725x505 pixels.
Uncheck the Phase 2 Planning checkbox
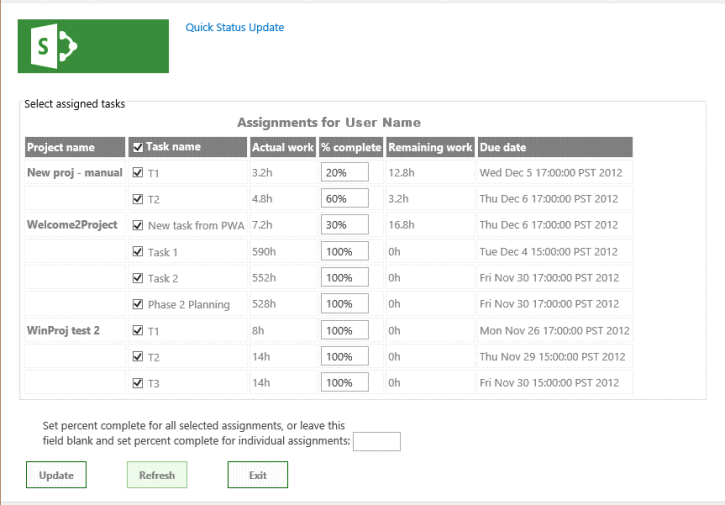tap(138, 304)
